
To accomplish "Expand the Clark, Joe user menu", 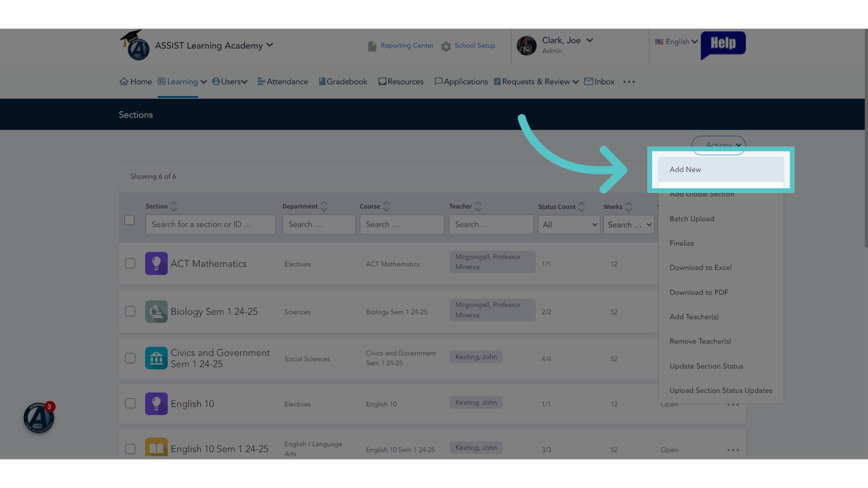I will 590,40.
